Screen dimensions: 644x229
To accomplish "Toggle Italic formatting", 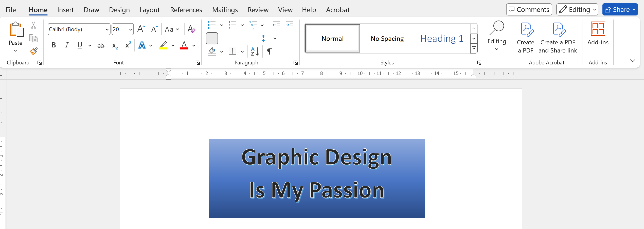I will coord(67,45).
